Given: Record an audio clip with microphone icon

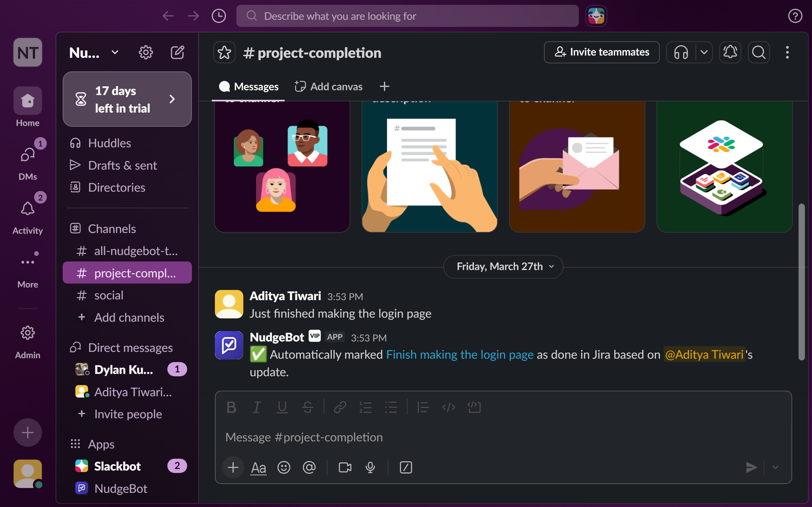Looking at the screenshot, I should click(x=370, y=467).
